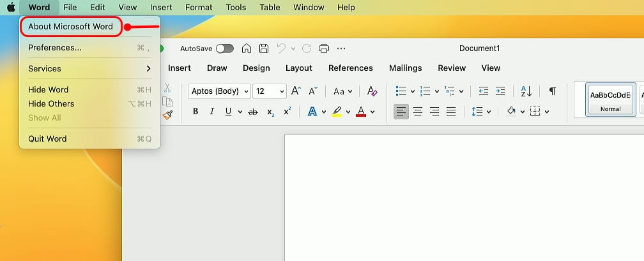Toggle Bold formatting

click(195, 111)
